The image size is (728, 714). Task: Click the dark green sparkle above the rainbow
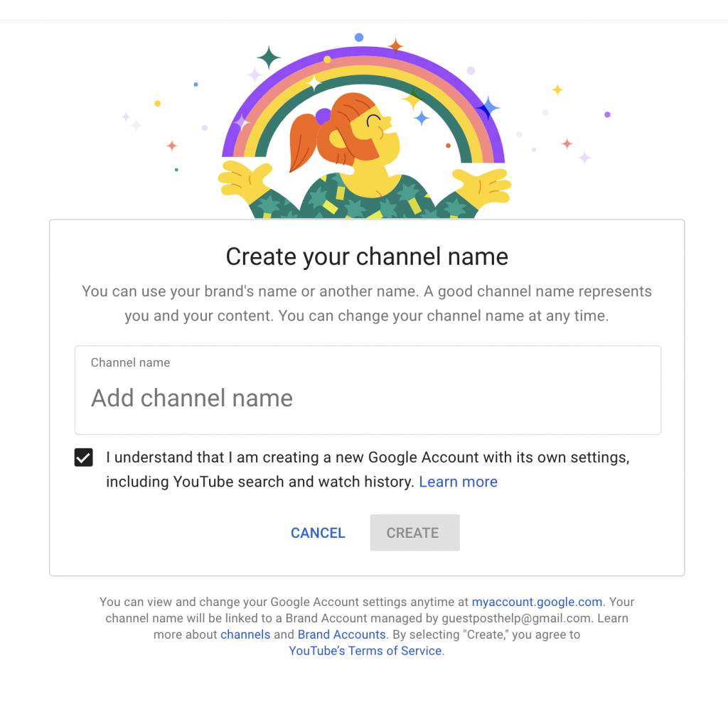269,58
